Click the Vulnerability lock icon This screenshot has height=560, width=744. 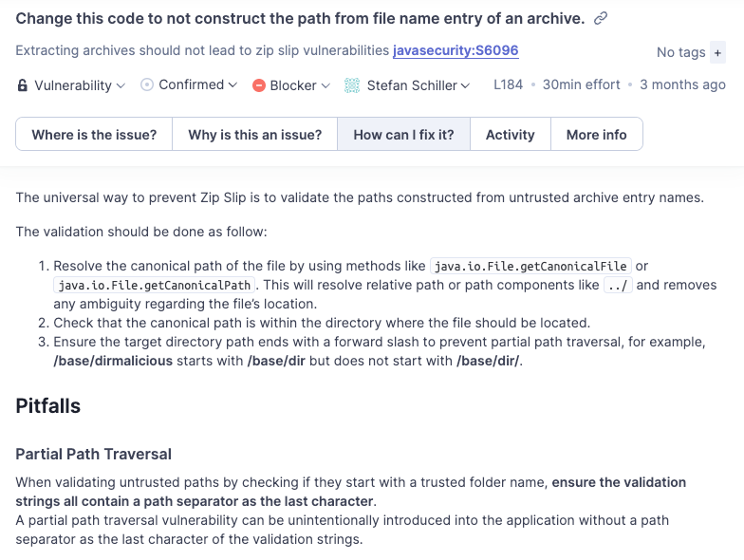point(23,85)
